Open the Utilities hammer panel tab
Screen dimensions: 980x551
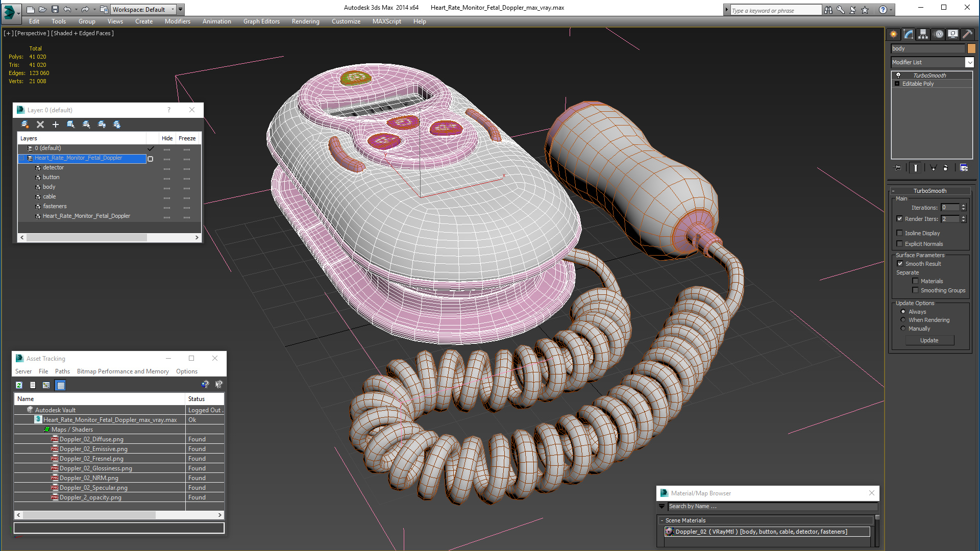click(967, 34)
